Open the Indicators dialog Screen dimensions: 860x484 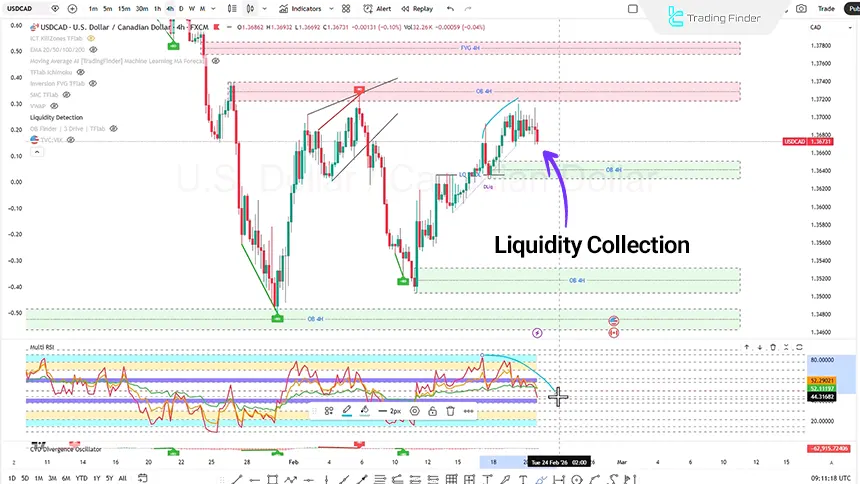pyautogui.click(x=301, y=9)
